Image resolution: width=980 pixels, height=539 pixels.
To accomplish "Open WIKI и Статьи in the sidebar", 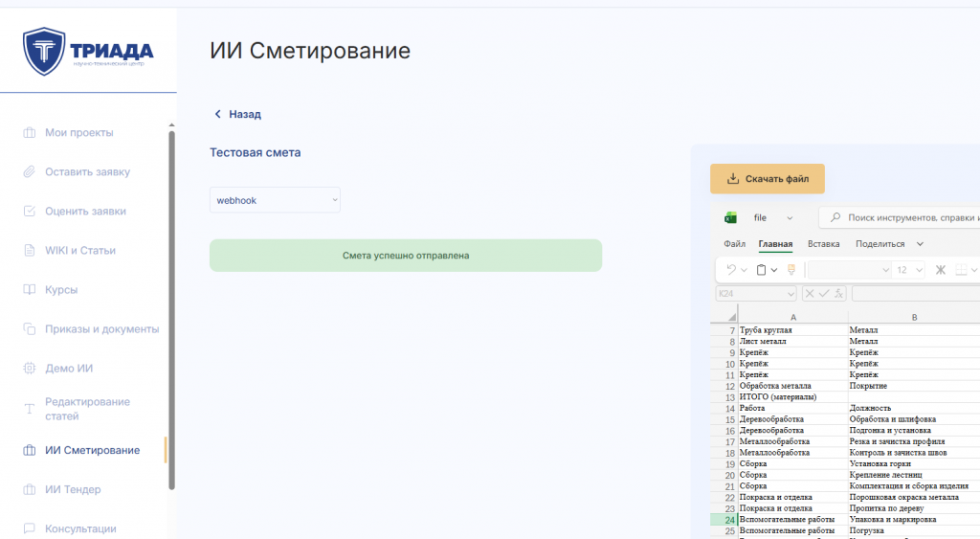I will click(80, 251).
